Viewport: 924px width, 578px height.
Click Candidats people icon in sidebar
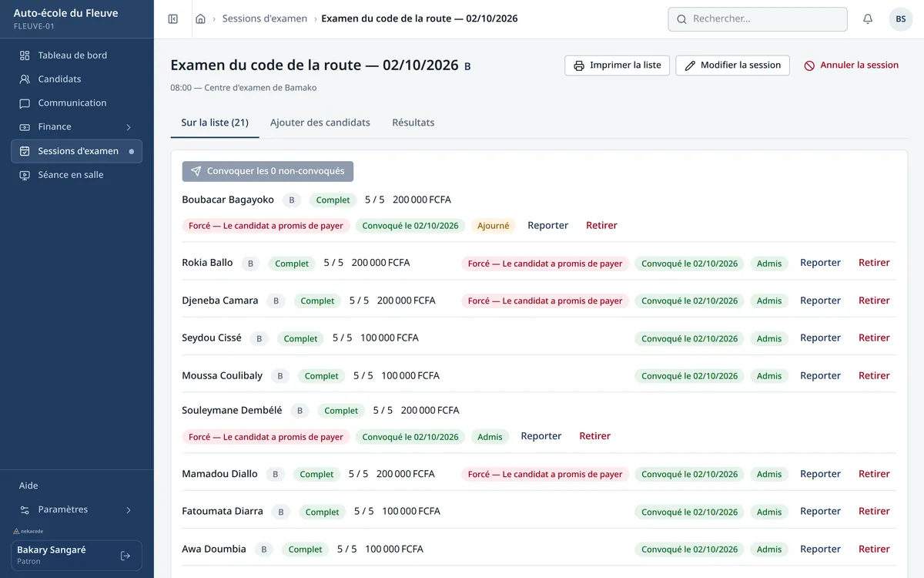[25, 79]
